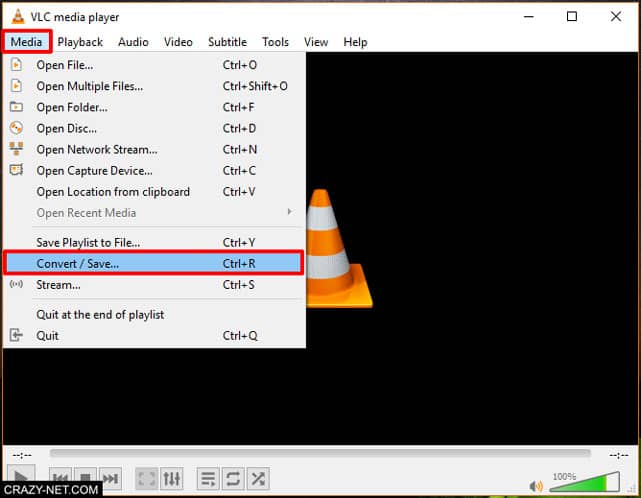Screen dimensions: 641x498
Task: Choose Open File... from Media menu
Action: tap(154, 65)
